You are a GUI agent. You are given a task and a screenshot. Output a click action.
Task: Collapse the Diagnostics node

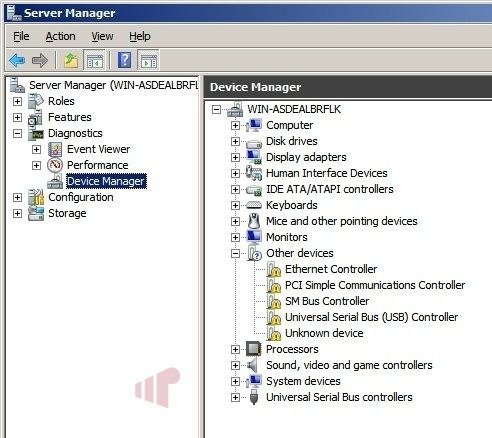coord(17,133)
